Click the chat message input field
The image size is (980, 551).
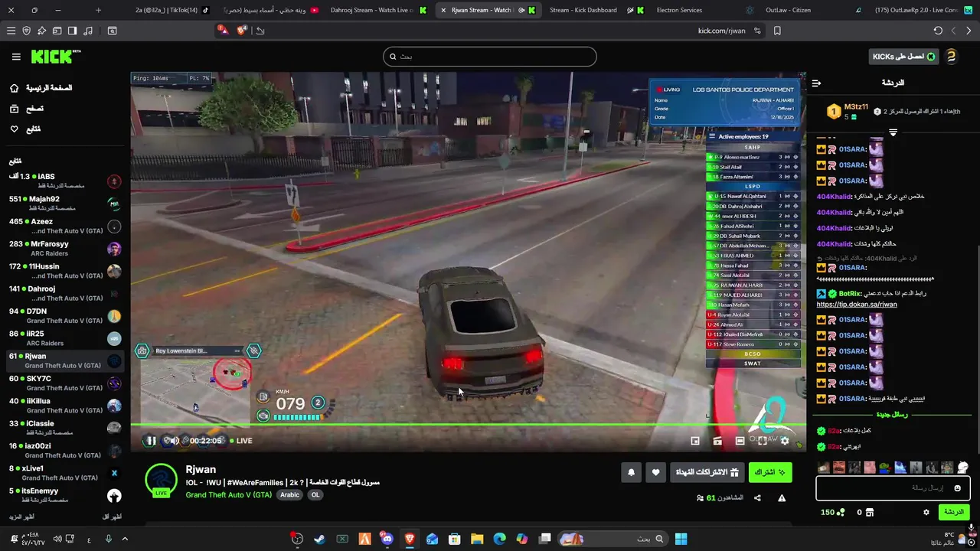893,488
